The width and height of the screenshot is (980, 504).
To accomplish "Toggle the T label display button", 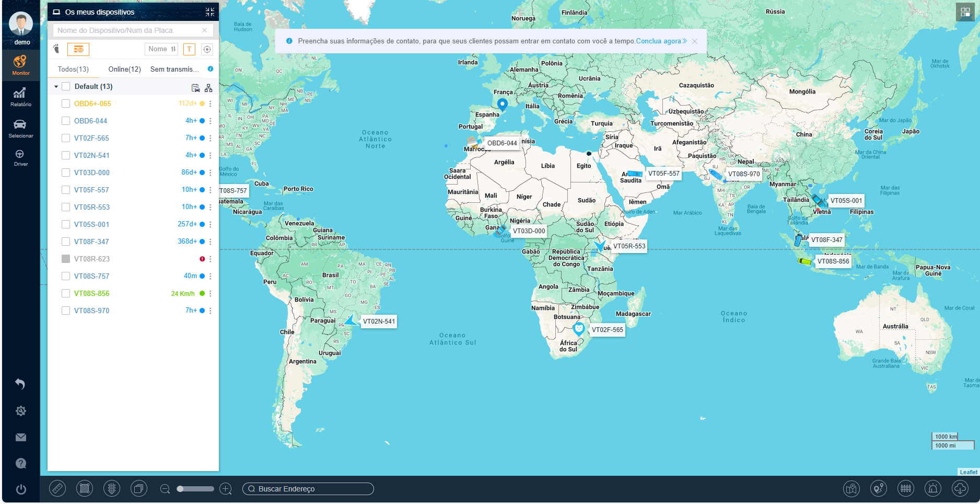I will [189, 49].
